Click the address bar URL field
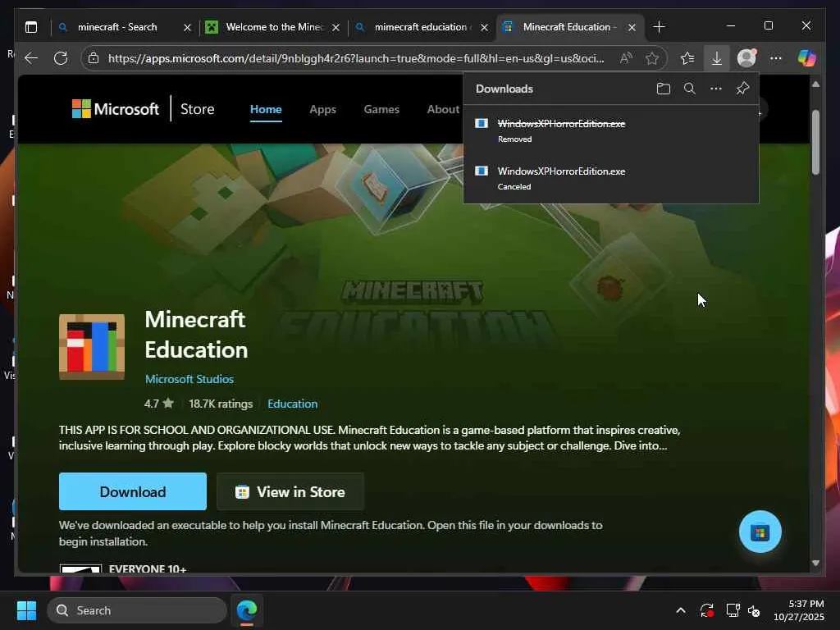840x630 pixels. (x=356, y=58)
